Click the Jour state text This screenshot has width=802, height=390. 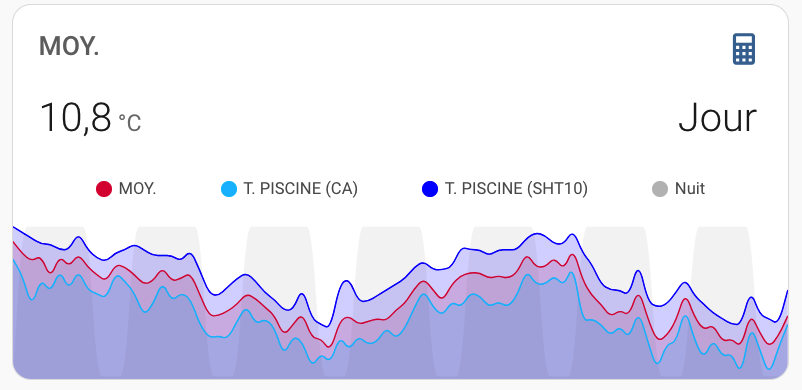(x=718, y=118)
